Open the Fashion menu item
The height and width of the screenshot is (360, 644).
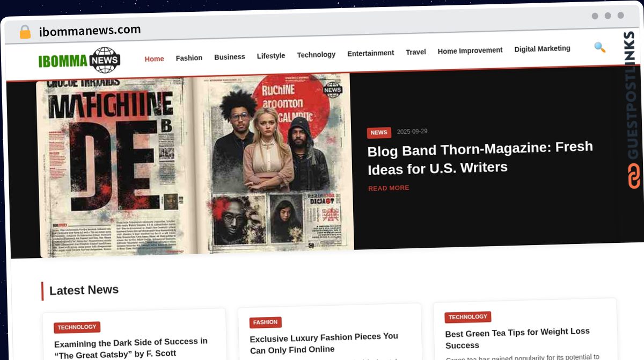click(189, 57)
